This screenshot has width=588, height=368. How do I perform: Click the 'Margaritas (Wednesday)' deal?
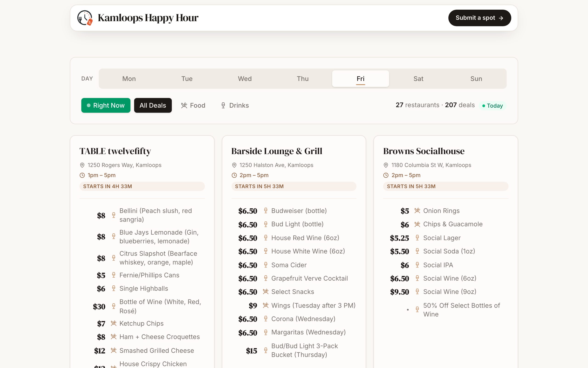308,332
